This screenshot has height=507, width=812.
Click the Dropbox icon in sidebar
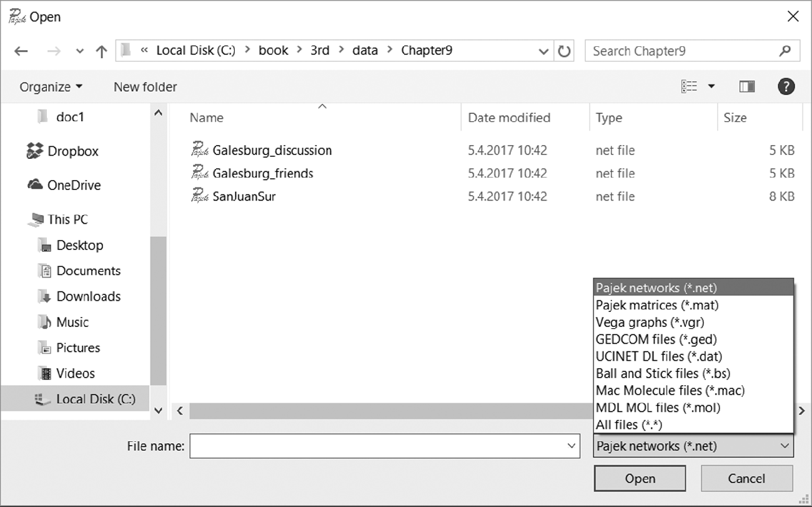pos(35,151)
